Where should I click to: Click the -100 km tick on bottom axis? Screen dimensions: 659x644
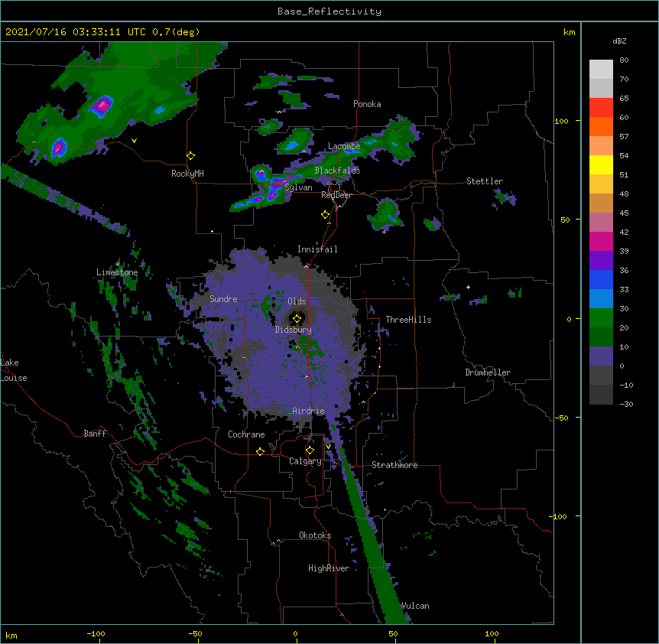[96, 633]
